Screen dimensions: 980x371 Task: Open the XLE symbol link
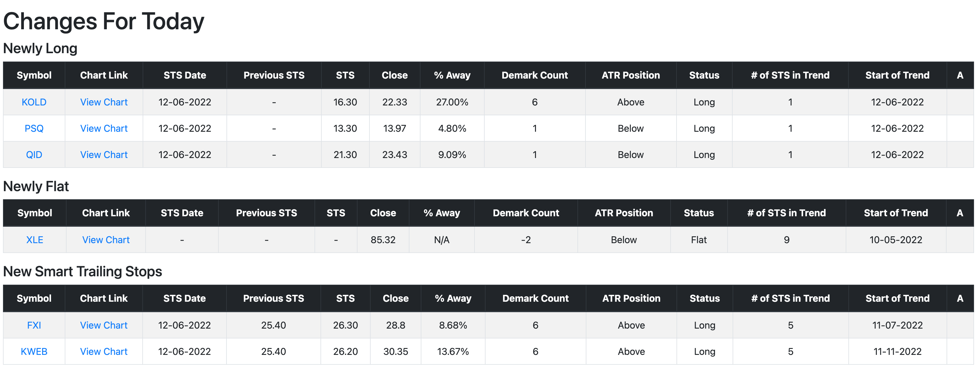[x=35, y=240]
